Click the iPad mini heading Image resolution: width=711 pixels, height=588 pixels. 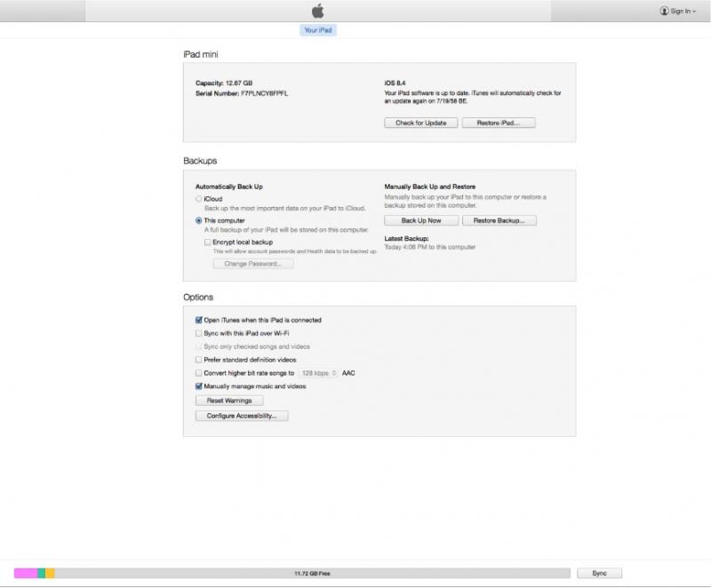click(201, 54)
